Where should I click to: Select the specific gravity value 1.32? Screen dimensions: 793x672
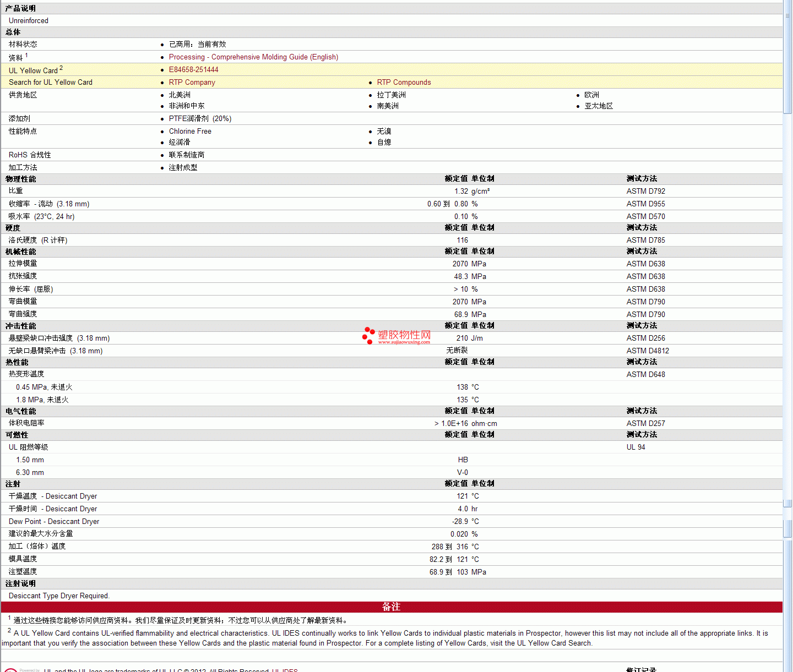(x=461, y=191)
